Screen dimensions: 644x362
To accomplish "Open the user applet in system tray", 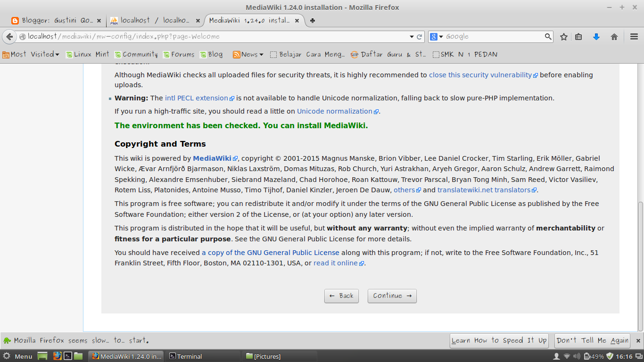I will 556,356.
